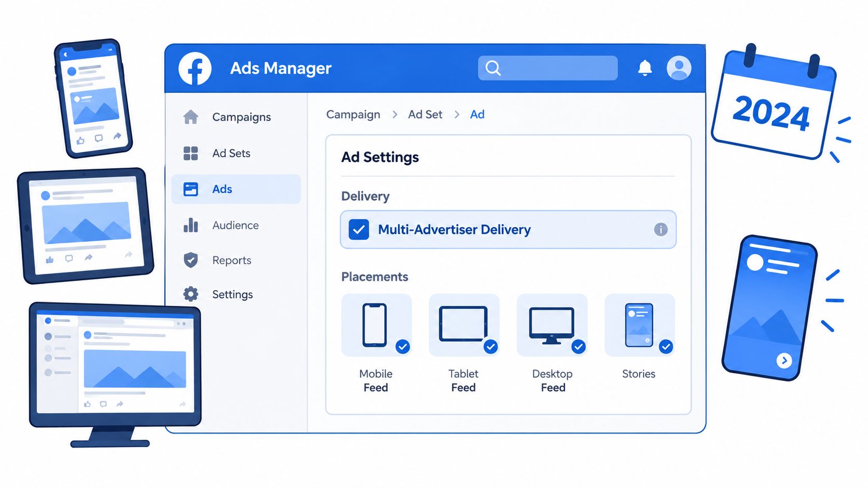Select the Tablet Feed tablet icon
868x488 pixels.
click(x=463, y=324)
